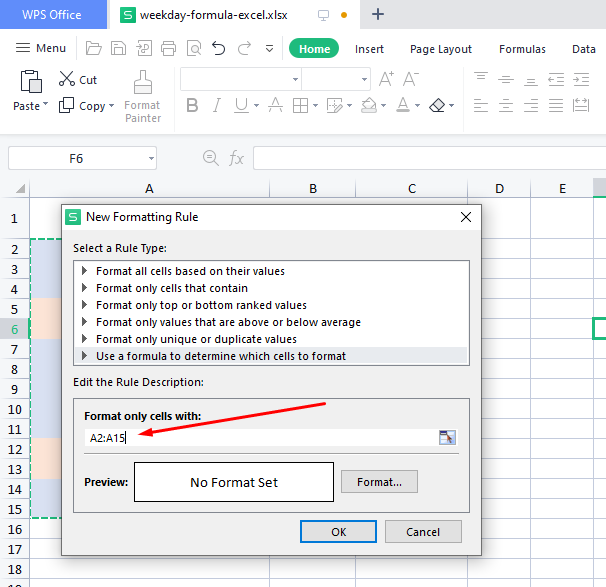
Task: Click the formula bar zoom icon
Action: pos(211,158)
